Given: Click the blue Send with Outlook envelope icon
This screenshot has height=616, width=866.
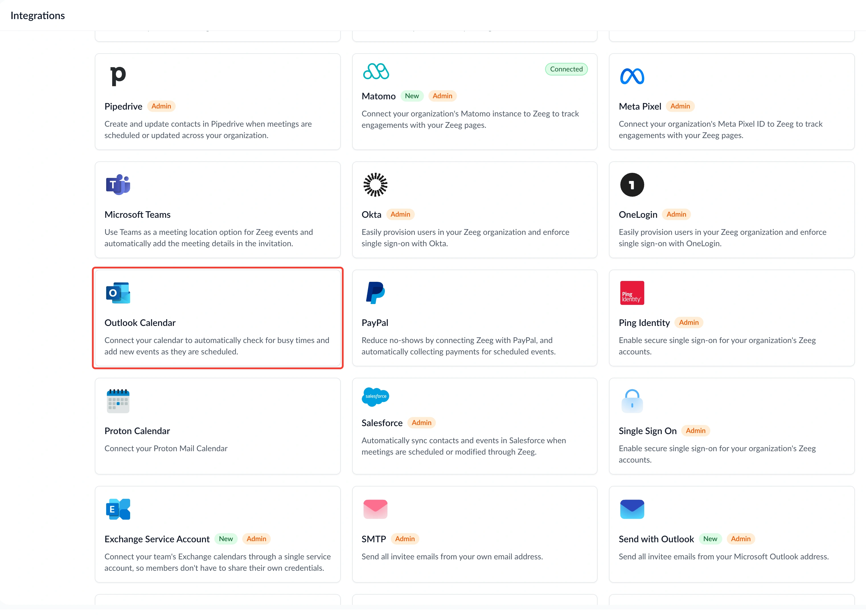Looking at the screenshot, I should pos(632,509).
